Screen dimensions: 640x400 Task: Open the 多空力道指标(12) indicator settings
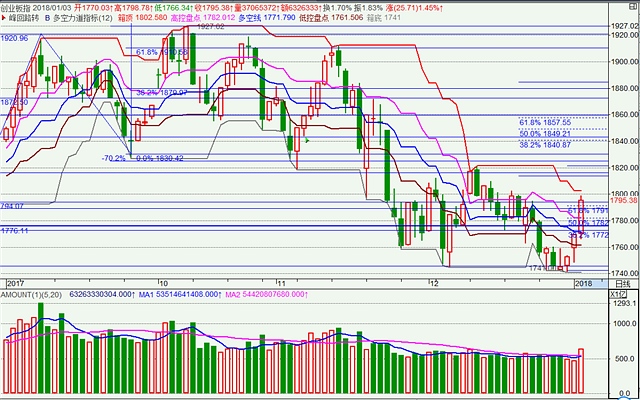tap(96, 17)
